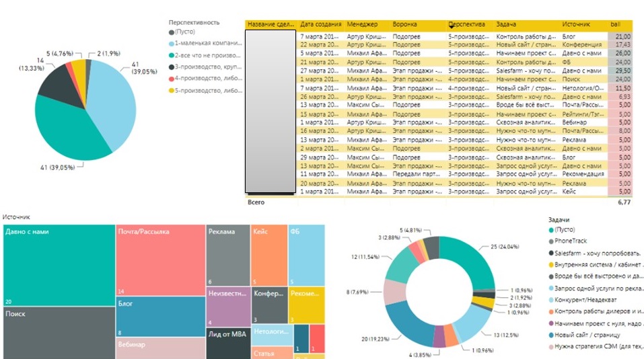Sort the table by Дата создания column
The height and width of the screenshot is (359, 644).
(320, 24)
